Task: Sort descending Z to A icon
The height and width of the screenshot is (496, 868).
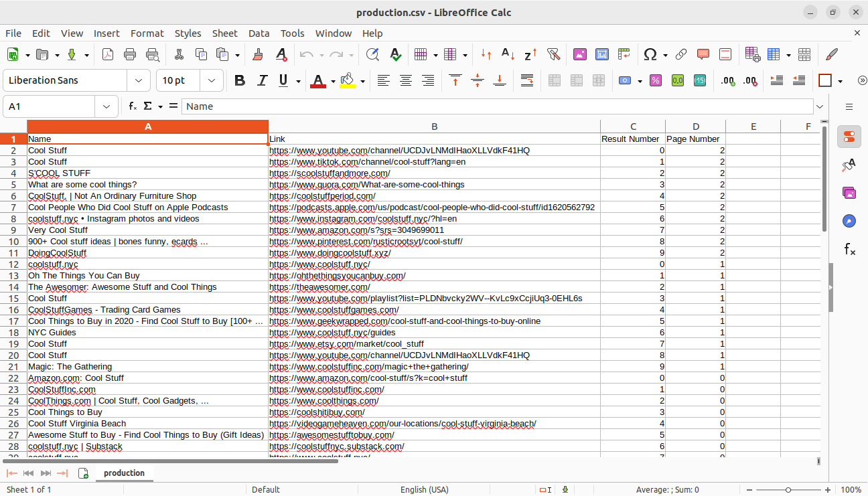Action: click(530, 55)
